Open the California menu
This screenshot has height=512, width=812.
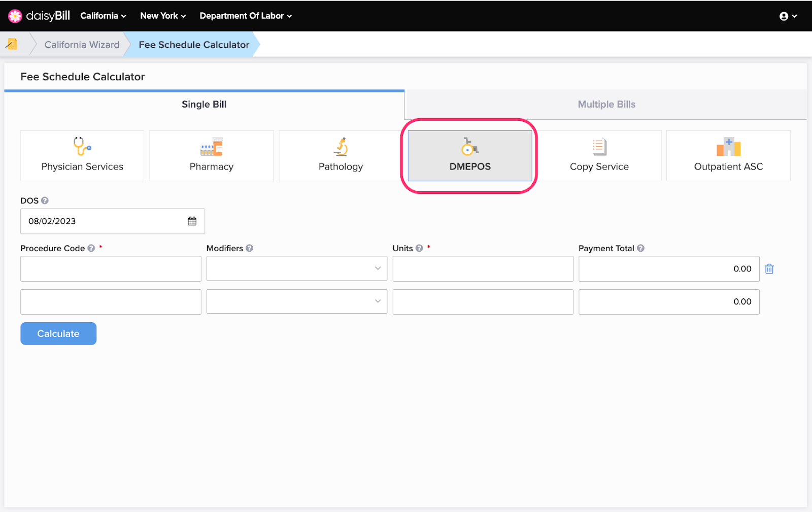pos(104,16)
